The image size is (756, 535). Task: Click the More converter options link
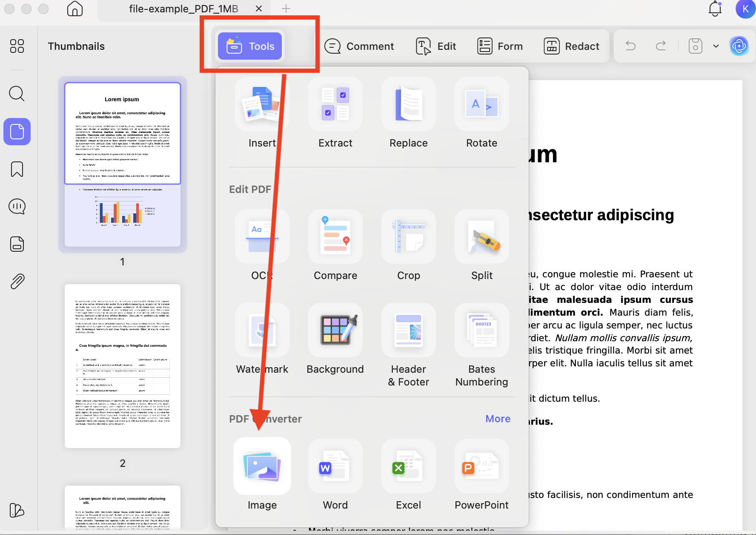pos(498,419)
